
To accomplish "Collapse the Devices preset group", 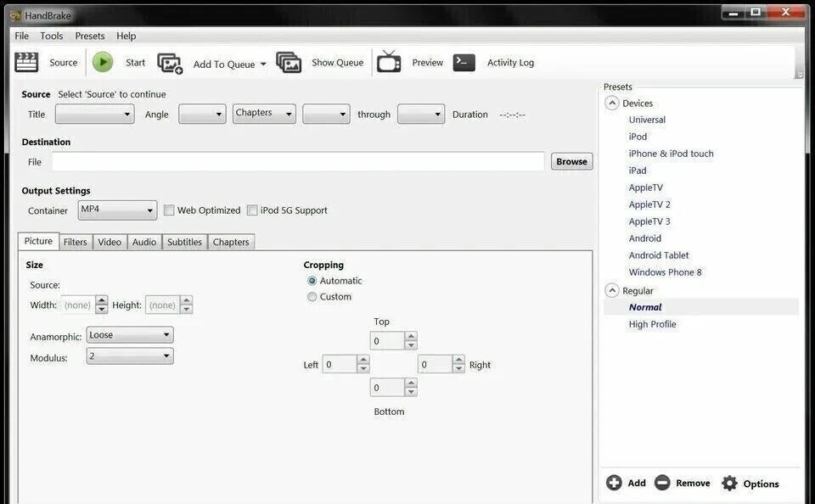I will 612,103.
